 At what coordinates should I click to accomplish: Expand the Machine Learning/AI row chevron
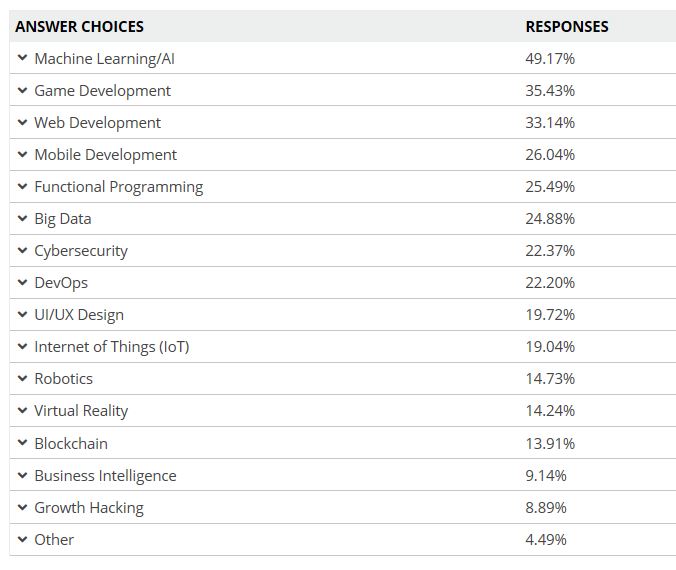22,58
